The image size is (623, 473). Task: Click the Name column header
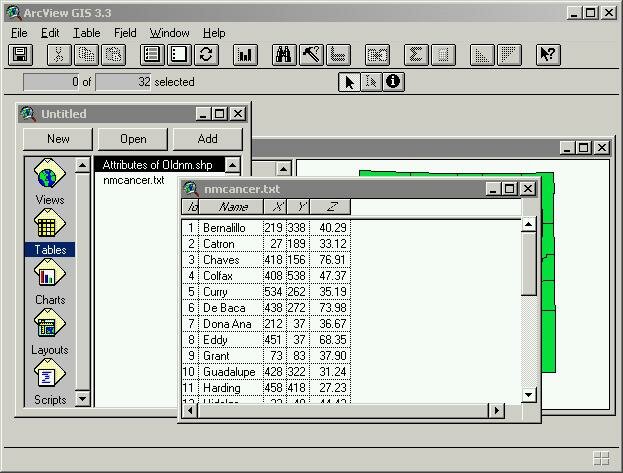pyautogui.click(x=231, y=207)
